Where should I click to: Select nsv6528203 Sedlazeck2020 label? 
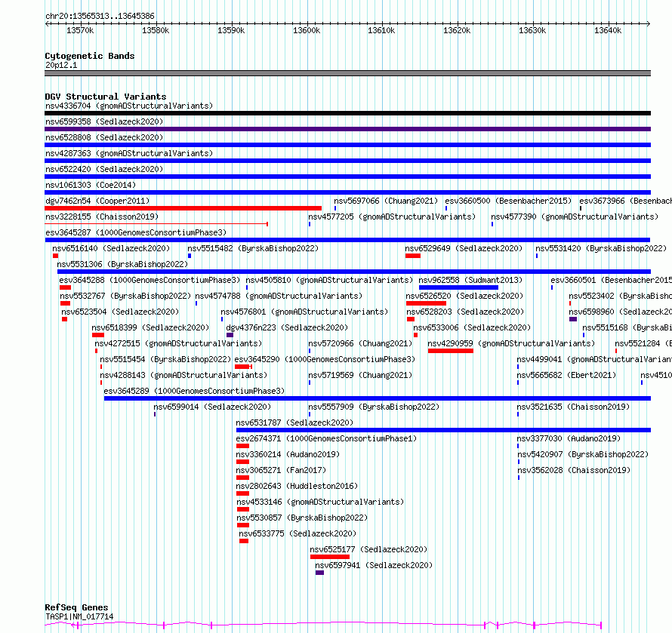[x=465, y=312]
